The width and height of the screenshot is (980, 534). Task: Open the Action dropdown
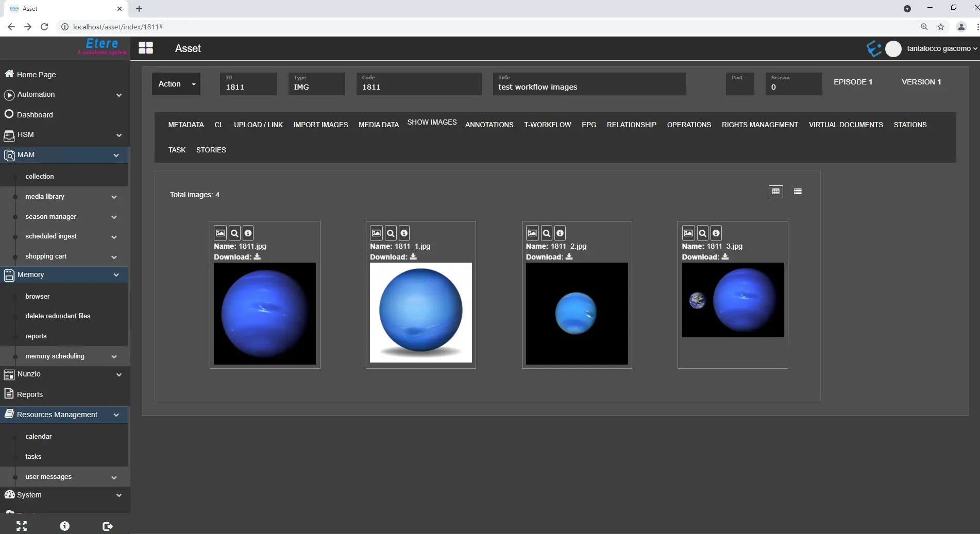[176, 84]
